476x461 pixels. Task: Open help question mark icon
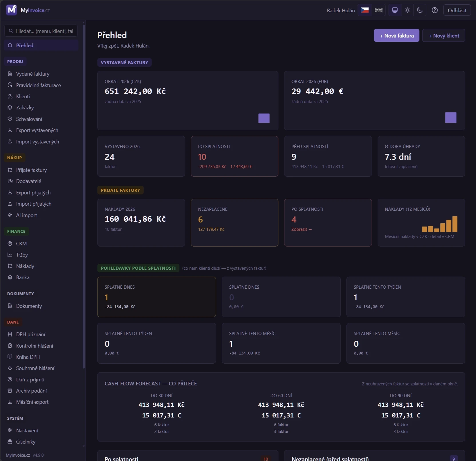(435, 10)
